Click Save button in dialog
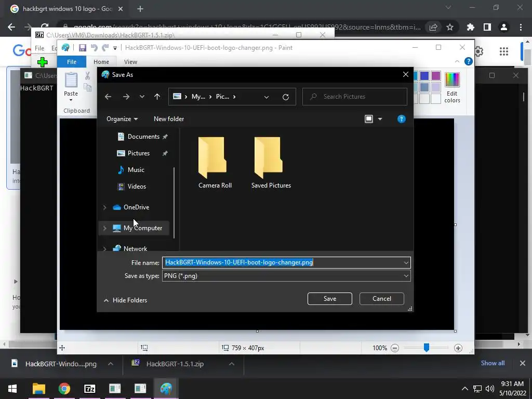This screenshot has width=532, height=399. click(330, 299)
